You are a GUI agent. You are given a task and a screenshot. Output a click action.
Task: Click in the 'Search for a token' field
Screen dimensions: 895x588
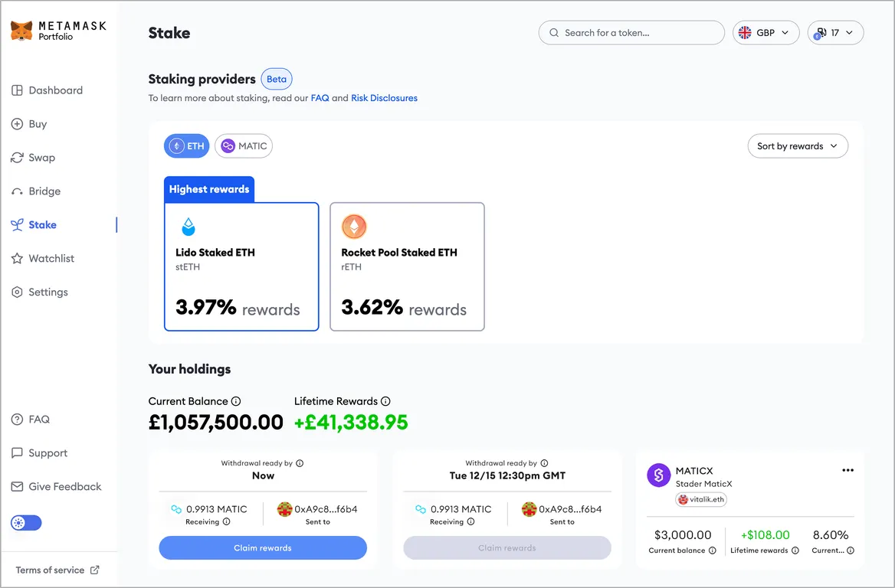coord(631,32)
